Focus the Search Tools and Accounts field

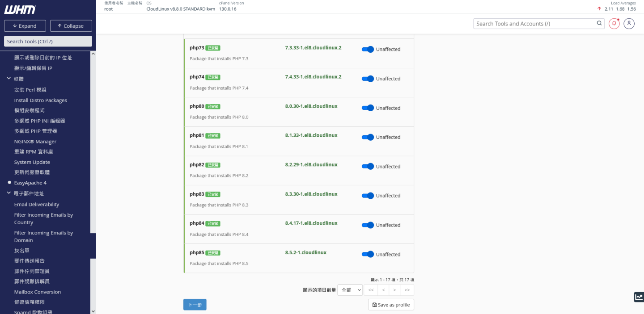pos(534,24)
